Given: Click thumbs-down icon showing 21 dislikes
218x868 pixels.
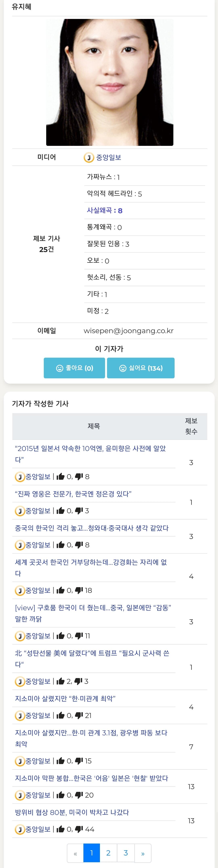Looking at the screenshot, I should coord(79,715).
